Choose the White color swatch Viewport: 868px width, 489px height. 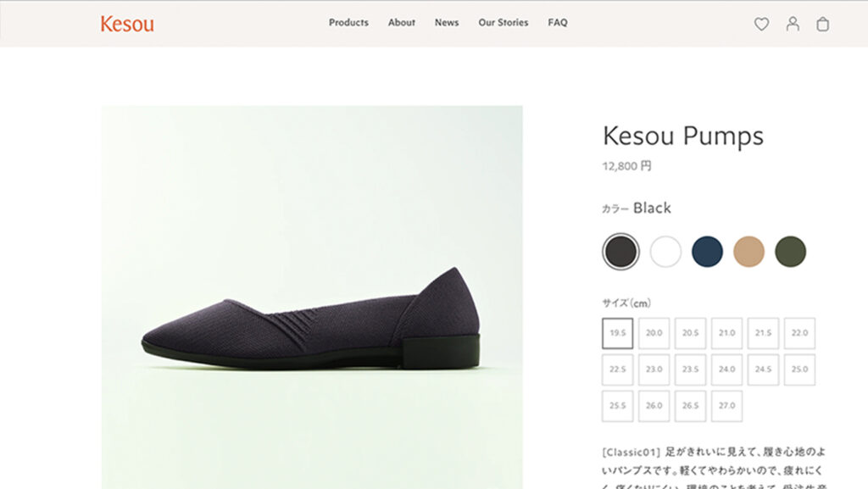[665, 252]
